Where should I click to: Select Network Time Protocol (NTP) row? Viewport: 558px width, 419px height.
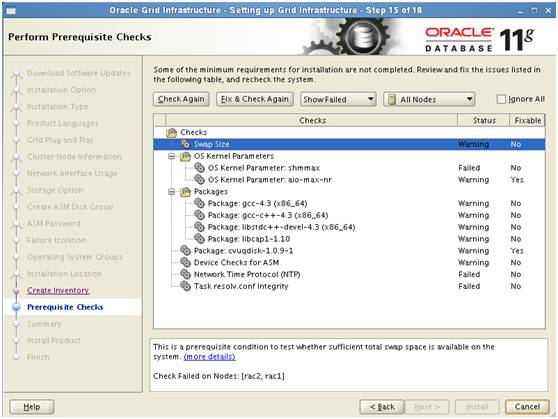coord(349,274)
